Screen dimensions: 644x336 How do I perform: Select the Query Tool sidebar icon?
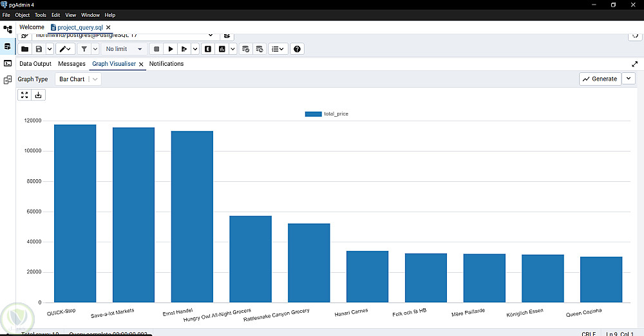(7, 46)
